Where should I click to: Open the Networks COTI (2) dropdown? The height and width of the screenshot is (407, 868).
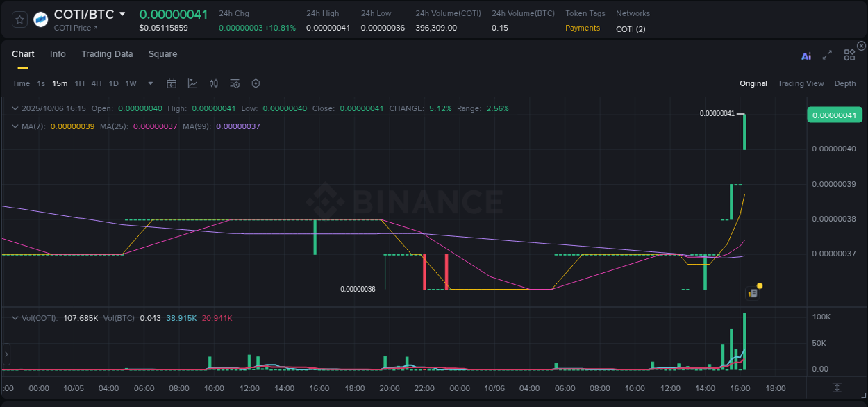[631, 28]
